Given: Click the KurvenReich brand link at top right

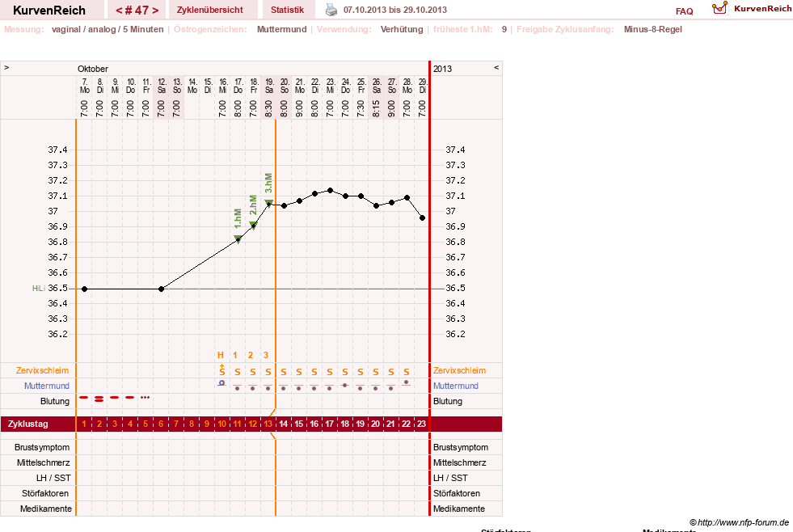Looking at the screenshot, I should (762, 9).
